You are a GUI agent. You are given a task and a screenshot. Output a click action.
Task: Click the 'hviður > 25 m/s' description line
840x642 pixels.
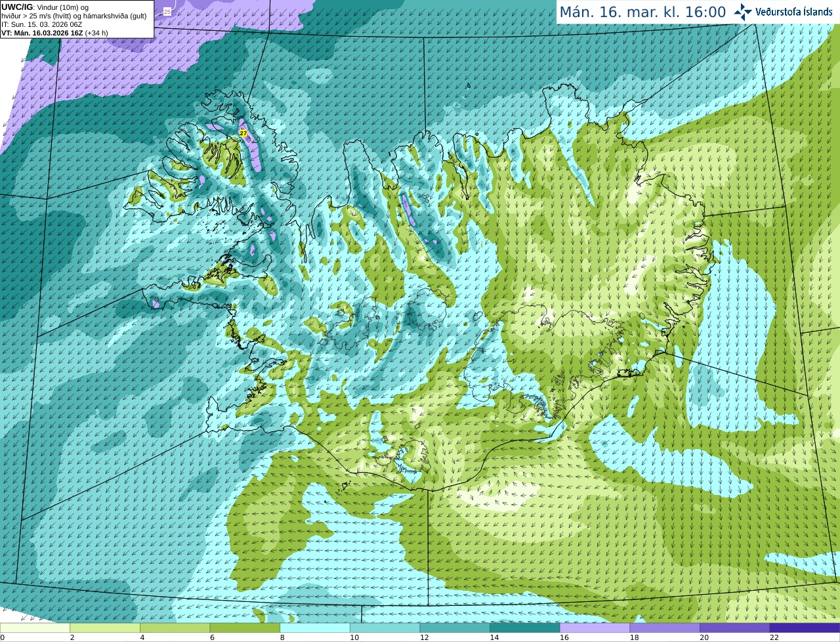pos(74,16)
